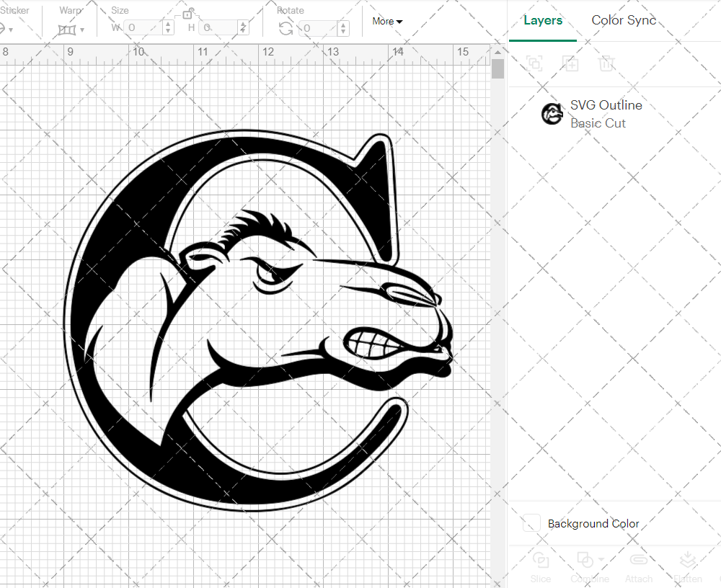Click the add layer icon

[570, 63]
